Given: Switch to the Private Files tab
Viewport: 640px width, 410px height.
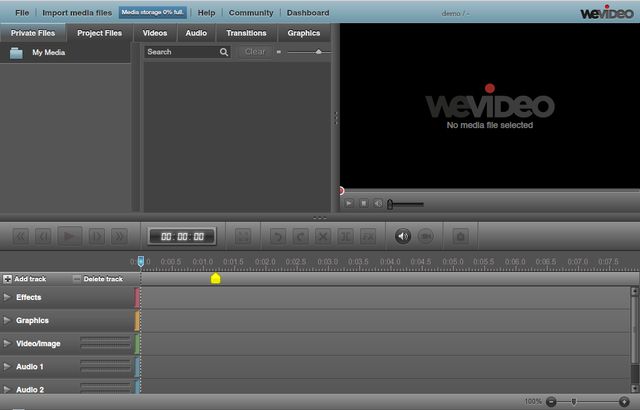Looking at the screenshot, I should tap(33, 33).
